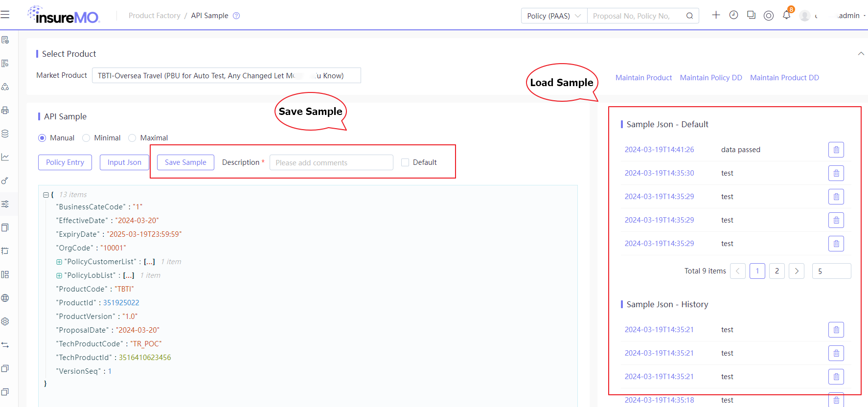Tick the Default checkbox
Screen dimensions: 868x407
click(x=405, y=162)
